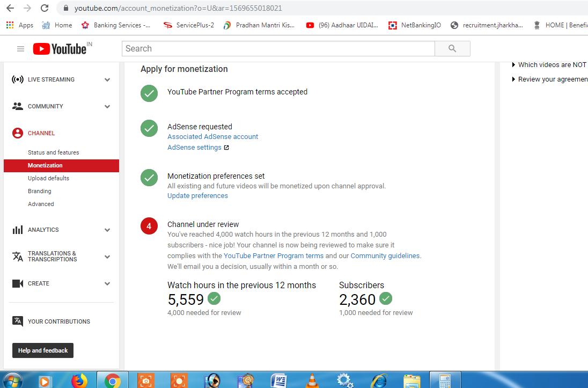Click '1,000 needed for review' text
Viewport: 588px width, 388px height.
376,312
